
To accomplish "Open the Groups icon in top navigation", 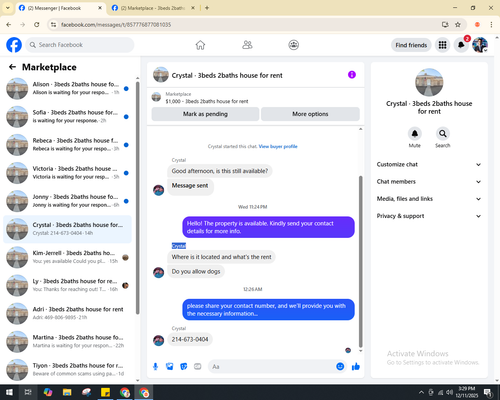I will 294,45.
